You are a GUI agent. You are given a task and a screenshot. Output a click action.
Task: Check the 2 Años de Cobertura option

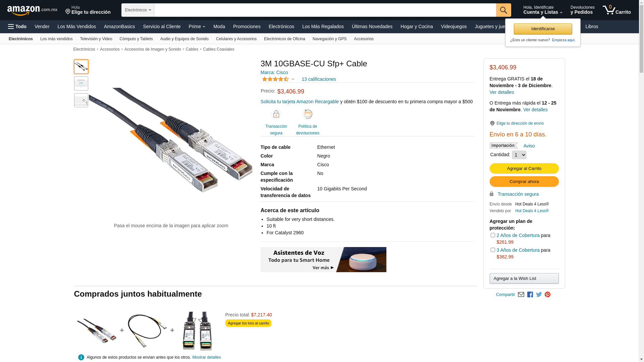point(493,235)
